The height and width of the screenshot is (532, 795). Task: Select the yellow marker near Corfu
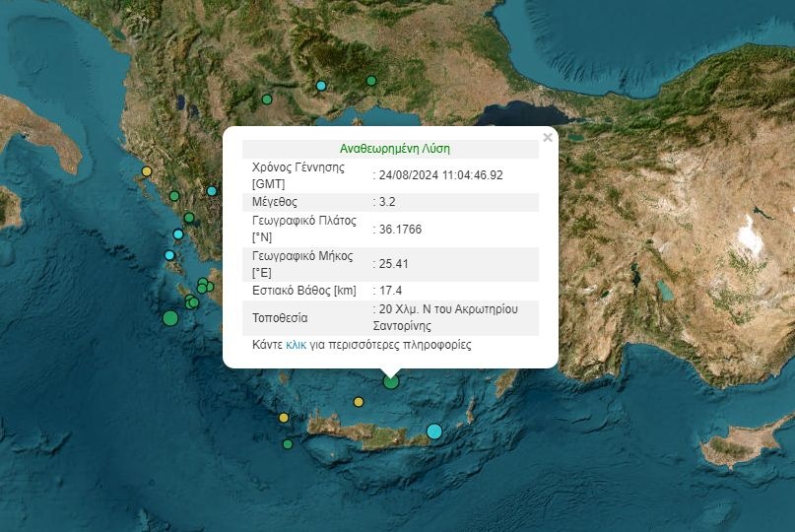click(147, 171)
